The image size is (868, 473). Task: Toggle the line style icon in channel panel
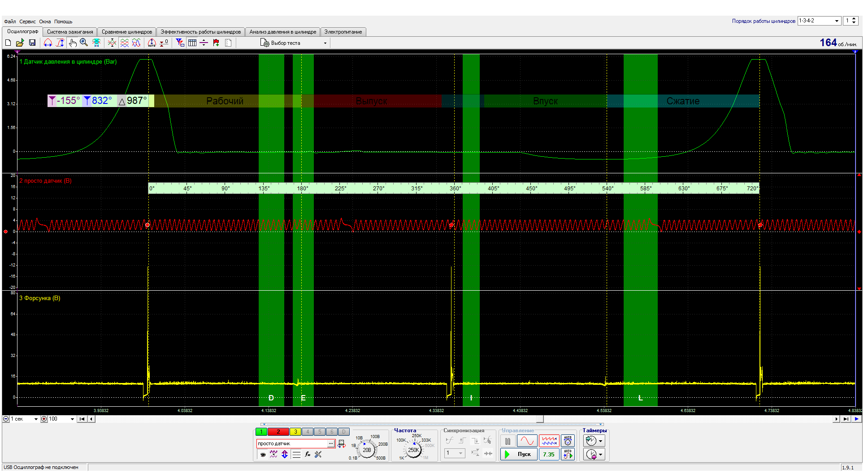click(296, 454)
